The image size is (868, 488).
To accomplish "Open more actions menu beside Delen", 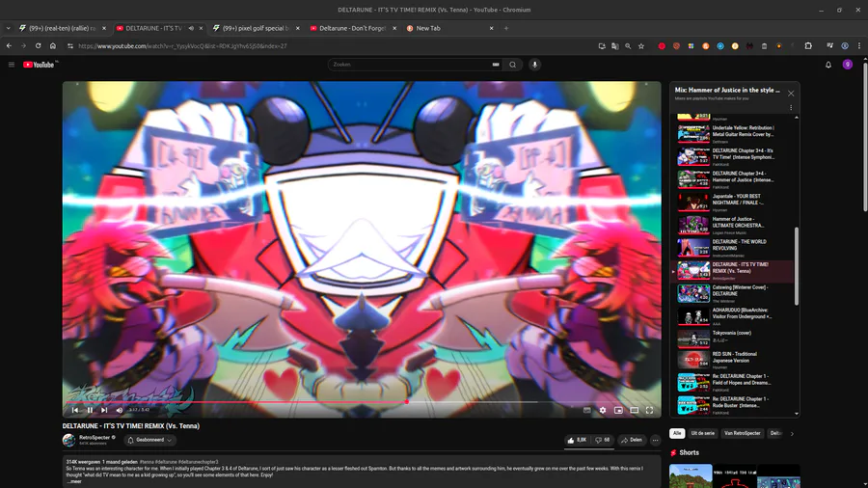I will coord(656,441).
